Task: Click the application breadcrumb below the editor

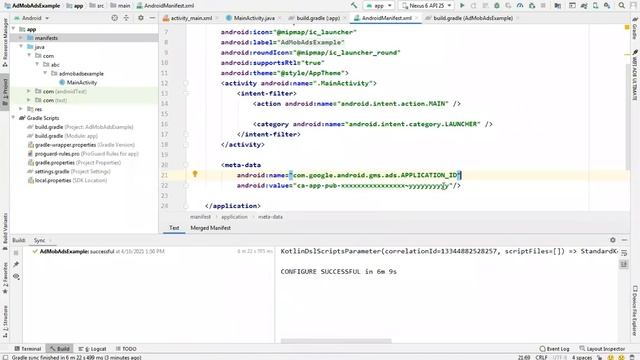Action: point(234,217)
